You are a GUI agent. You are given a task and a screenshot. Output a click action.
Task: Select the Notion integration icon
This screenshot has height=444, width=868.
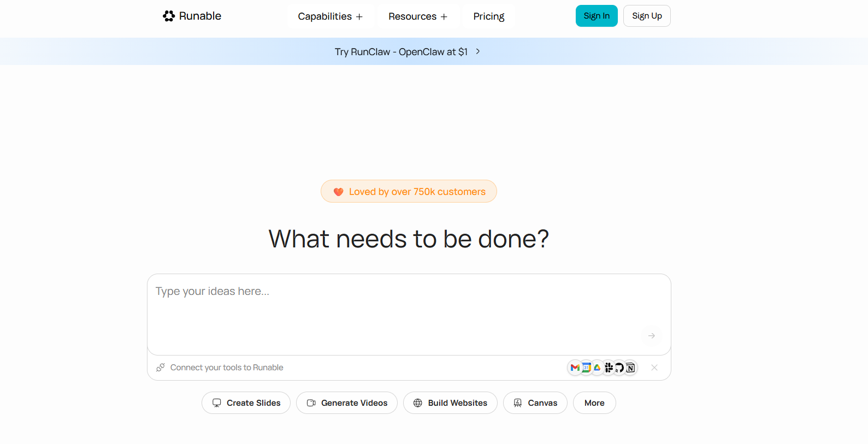(630, 368)
